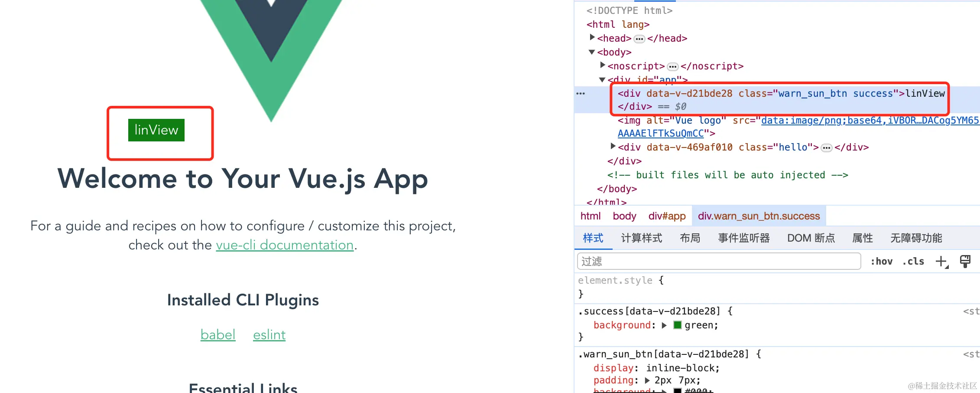Select body in the breadcrumb bar
Screen dimensions: 980x393
click(x=624, y=216)
